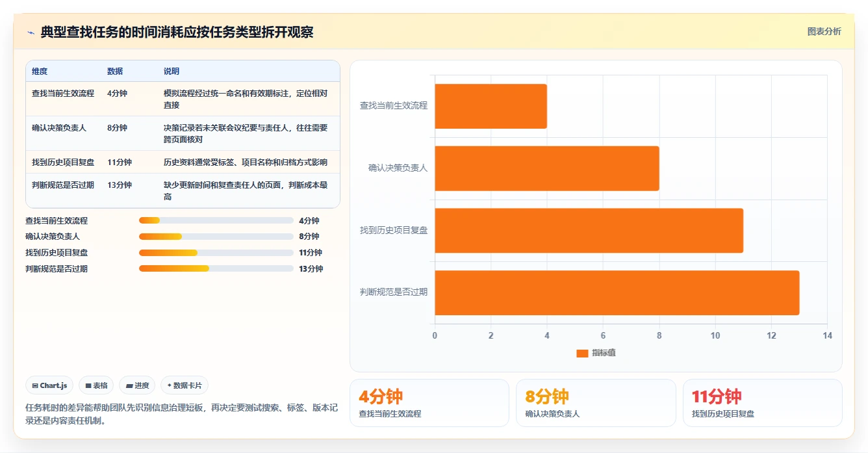Click the Chart.js tag chip
Screen dimensions: 868x453
click(x=50, y=385)
